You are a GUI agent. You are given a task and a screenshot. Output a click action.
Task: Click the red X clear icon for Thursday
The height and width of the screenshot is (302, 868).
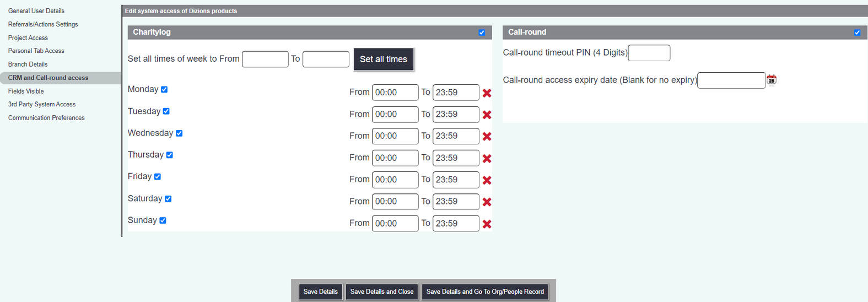click(x=487, y=159)
